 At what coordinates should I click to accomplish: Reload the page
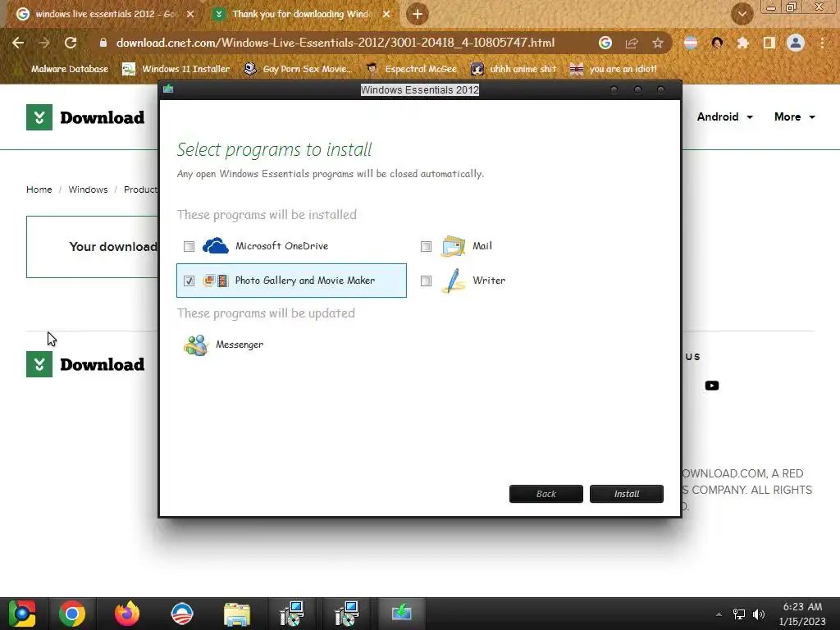71,43
